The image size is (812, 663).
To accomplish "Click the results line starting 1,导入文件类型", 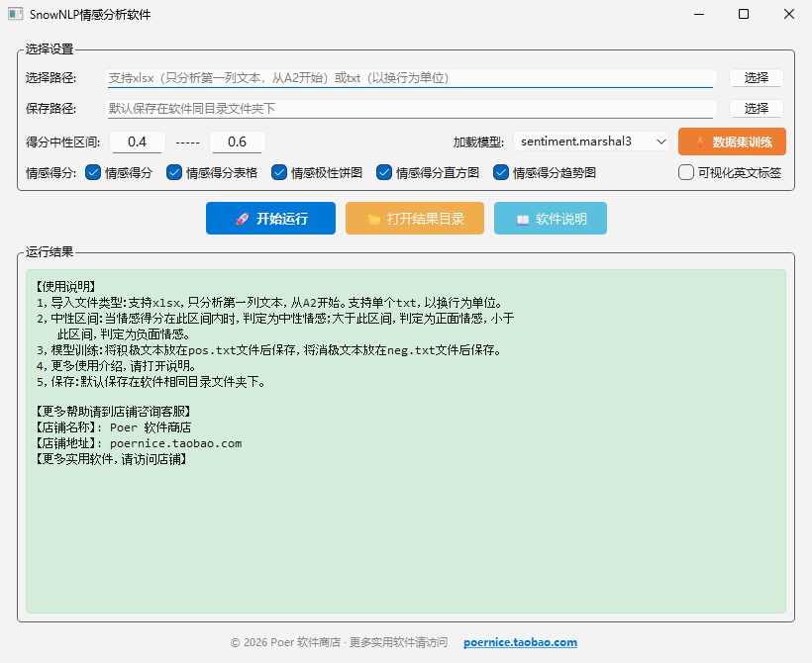I will pyautogui.click(x=269, y=303).
